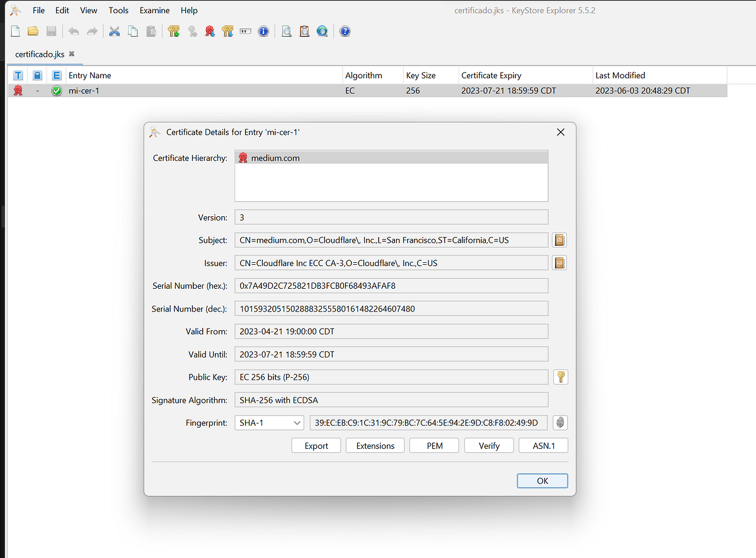View the Public Key details icon
Screen dimensions: 756x558
point(559,376)
